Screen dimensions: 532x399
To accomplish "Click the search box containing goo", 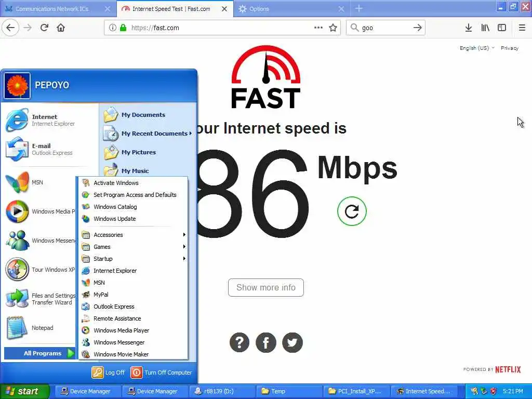I will (385, 28).
